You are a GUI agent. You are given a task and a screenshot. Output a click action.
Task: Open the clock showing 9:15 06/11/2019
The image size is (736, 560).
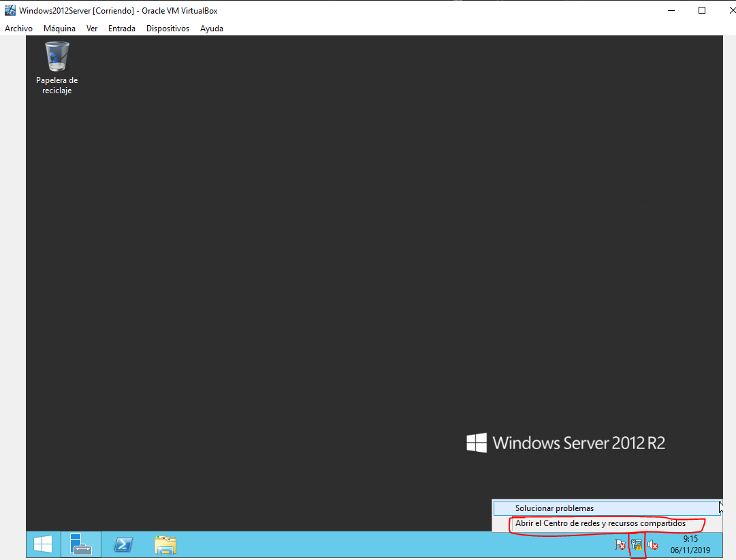coord(690,544)
